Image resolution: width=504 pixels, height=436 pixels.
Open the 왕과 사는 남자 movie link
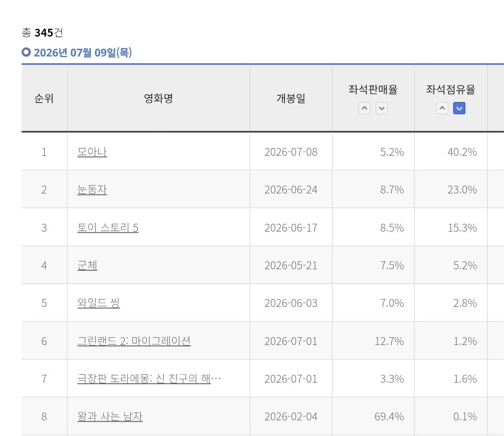(110, 417)
